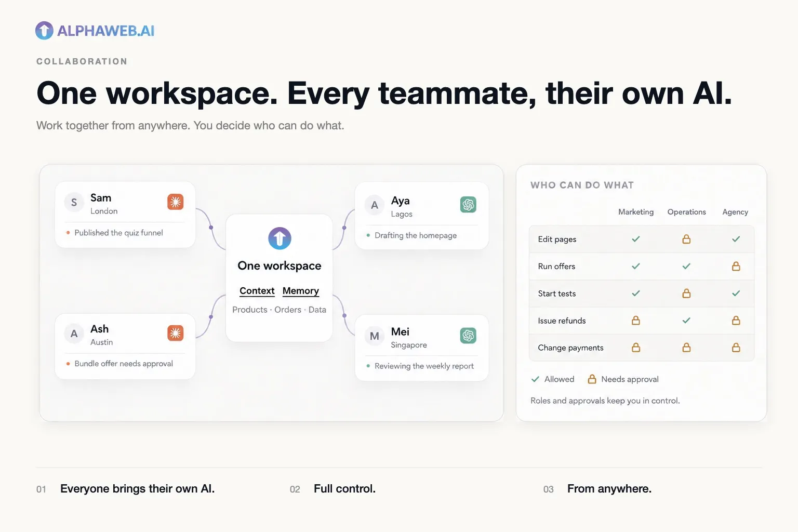Click "Drafting the homepage" status
This screenshot has height=532, width=798.
[416, 235]
